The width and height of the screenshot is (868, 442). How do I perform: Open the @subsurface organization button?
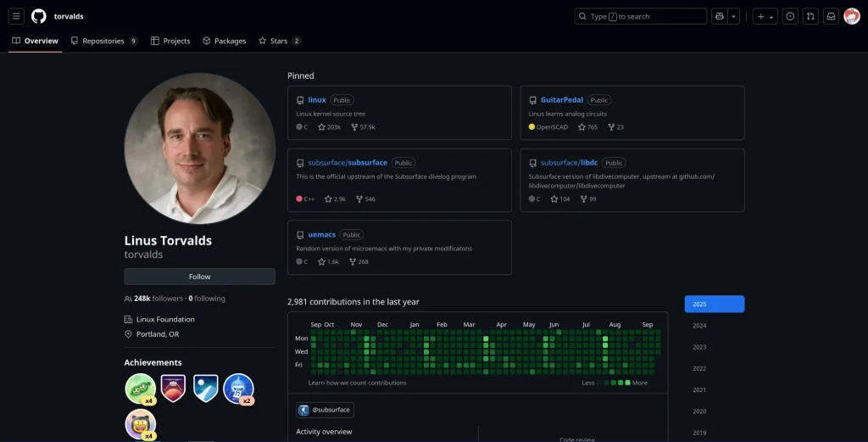click(325, 411)
